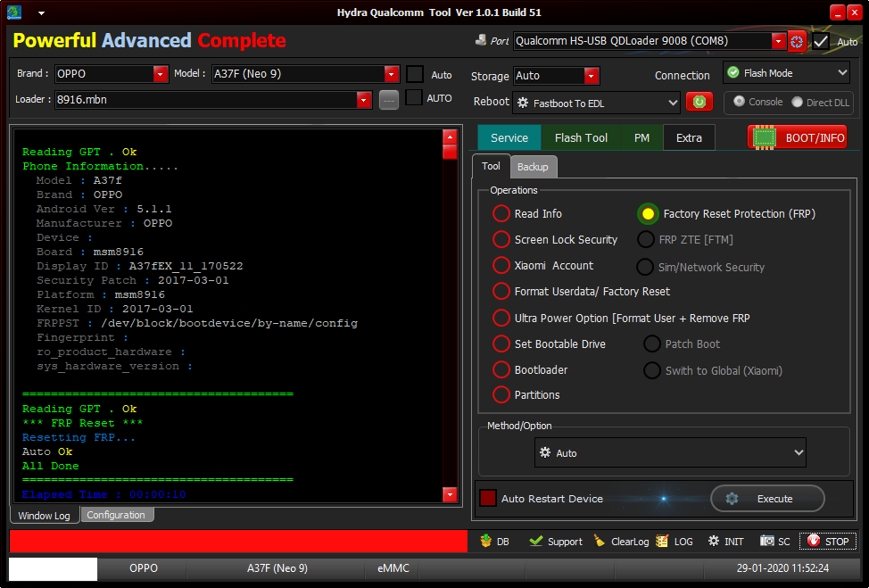Select the Read Info radio option

[501, 214]
